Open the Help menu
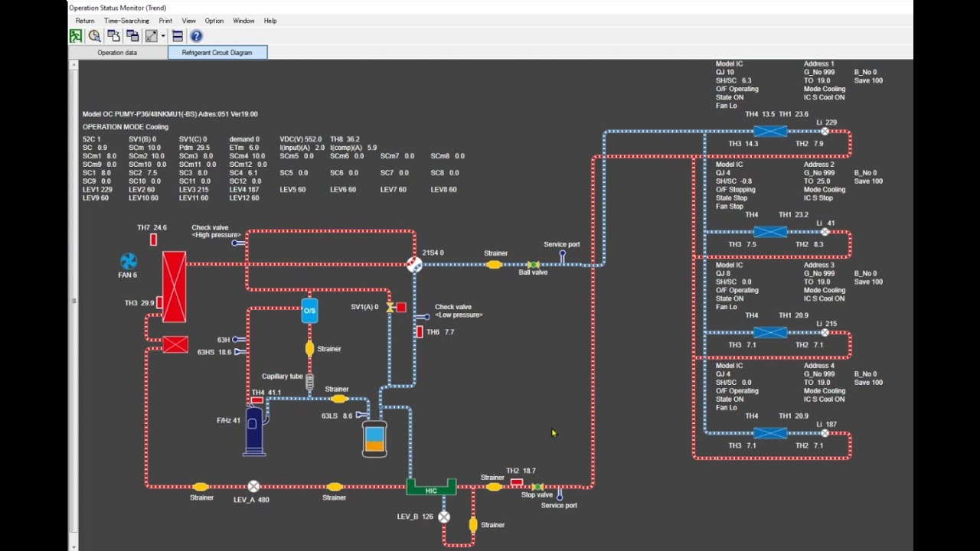The height and width of the screenshot is (551, 980). pyautogui.click(x=270, y=21)
